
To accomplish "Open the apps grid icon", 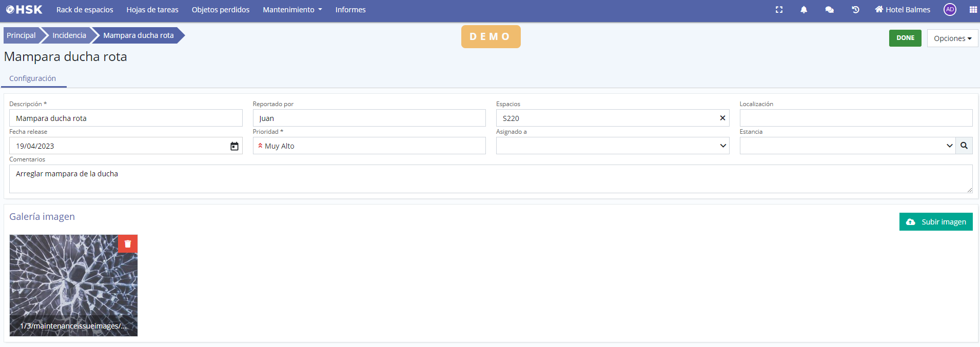I will [973, 10].
